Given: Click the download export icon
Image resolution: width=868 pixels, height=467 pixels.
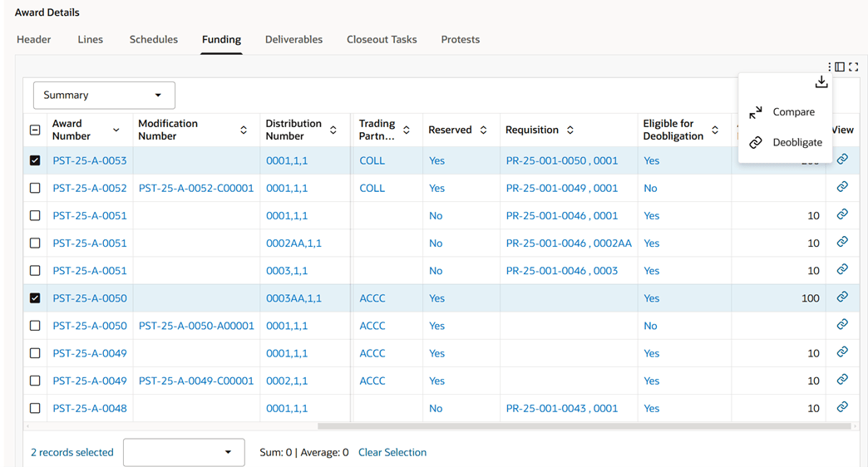Looking at the screenshot, I should (821, 82).
